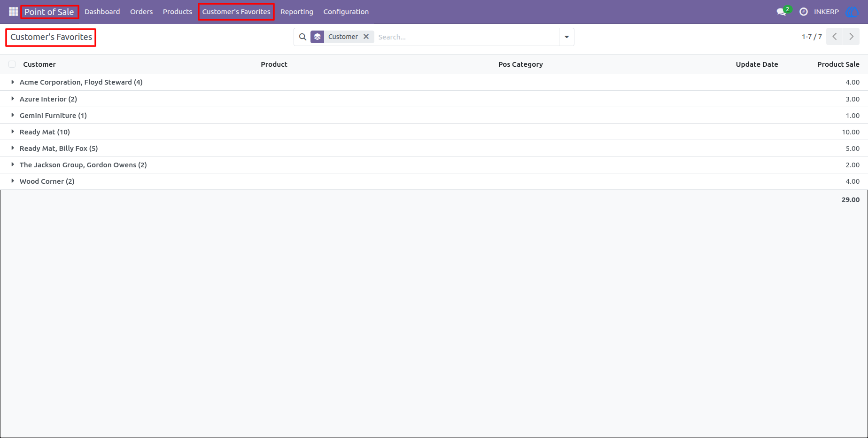Open the Orders menu
Screen dimensions: 868x438
pos(141,12)
